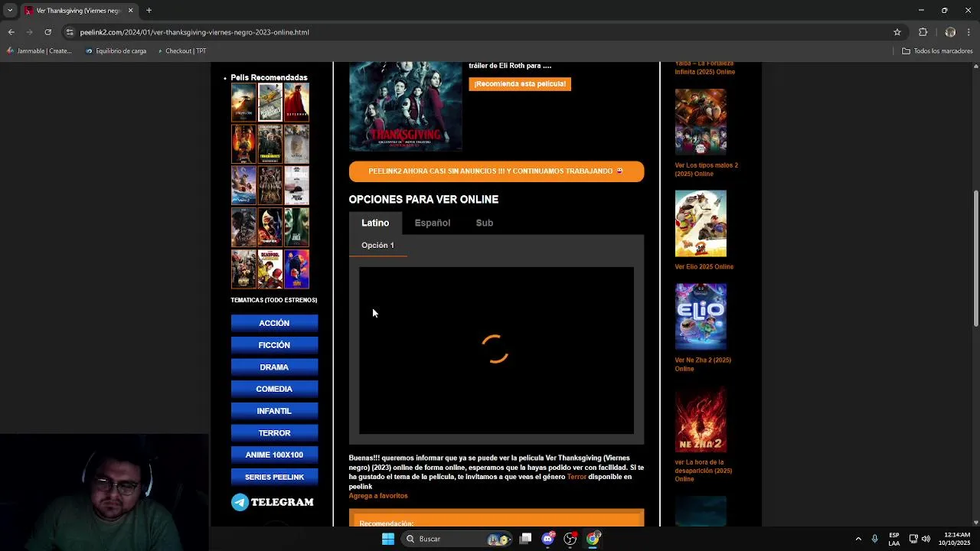Go back with the browser back arrow
Viewport: 980px width, 551px height.
[x=11, y=32]
